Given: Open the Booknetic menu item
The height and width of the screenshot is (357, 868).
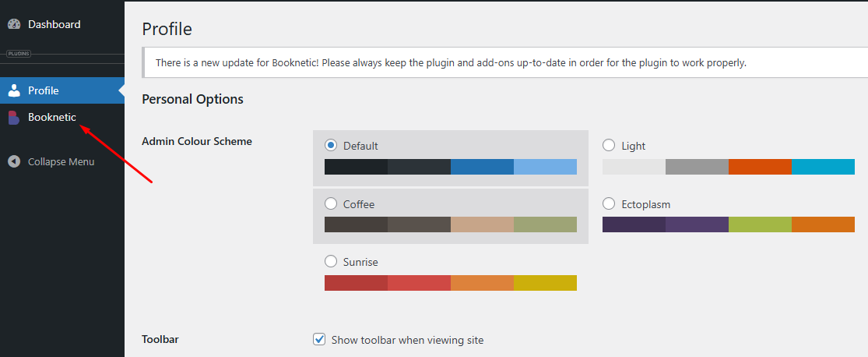Looking at the screenshot, I should pyautogui.click(x=52, y=118).
